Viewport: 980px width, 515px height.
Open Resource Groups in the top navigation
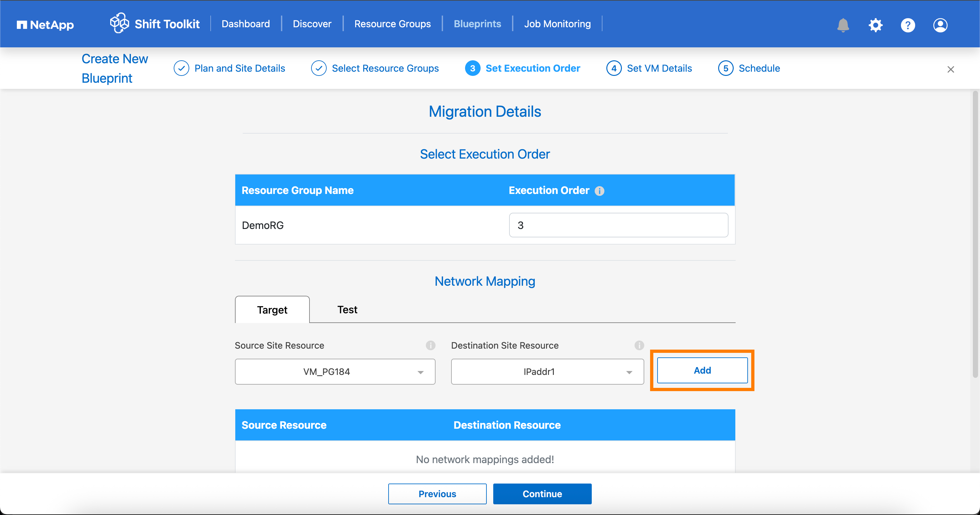[392, 24]
